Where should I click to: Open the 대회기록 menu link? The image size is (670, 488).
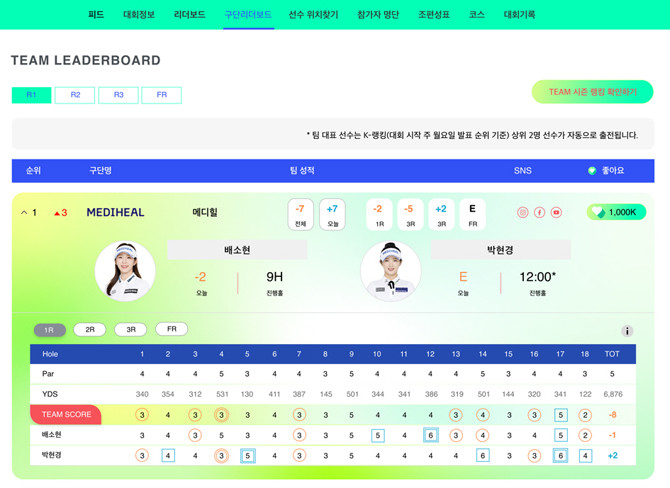[519, 15]
